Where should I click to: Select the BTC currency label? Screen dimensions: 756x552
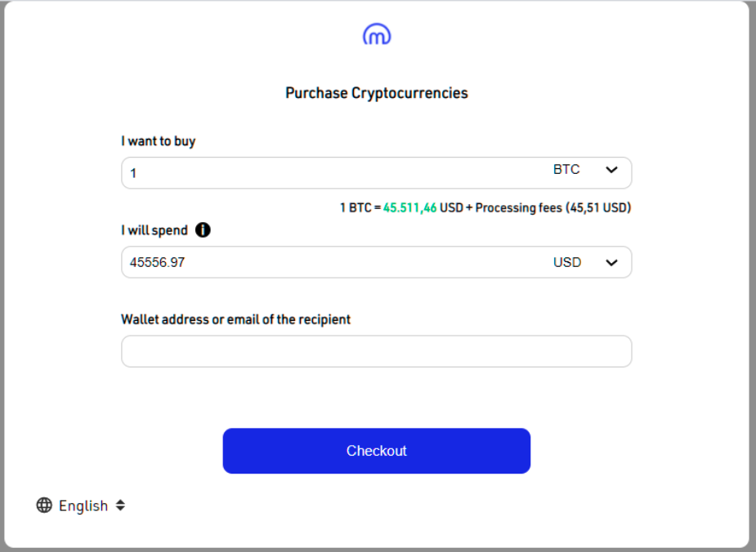click(566, 170)
